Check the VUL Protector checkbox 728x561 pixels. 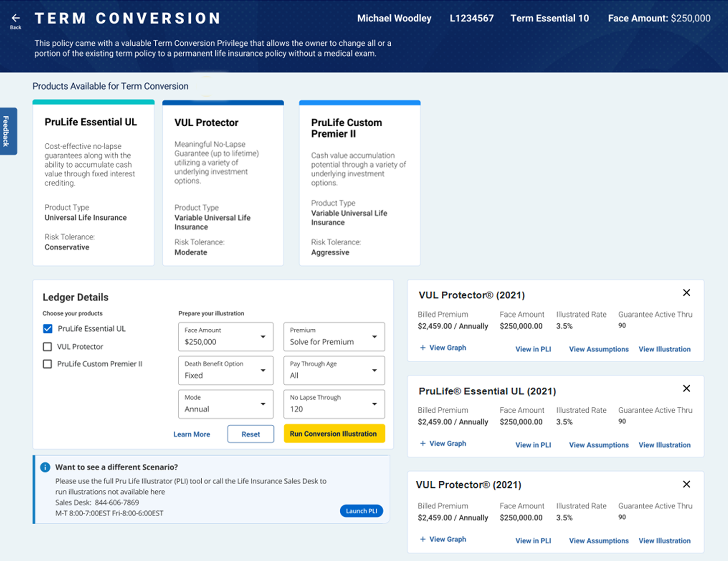(x=48, y=347)
